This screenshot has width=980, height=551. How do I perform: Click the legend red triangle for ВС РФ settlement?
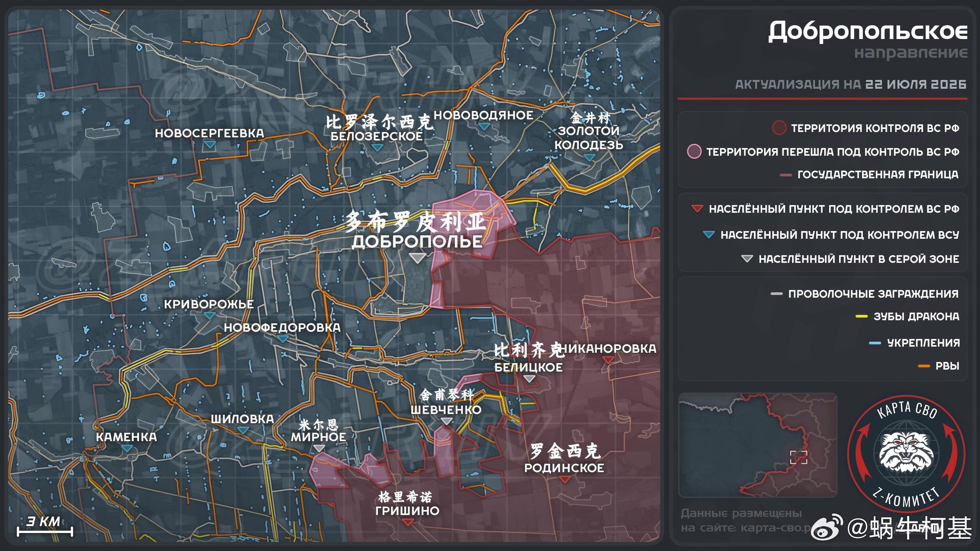coord(697,209)
